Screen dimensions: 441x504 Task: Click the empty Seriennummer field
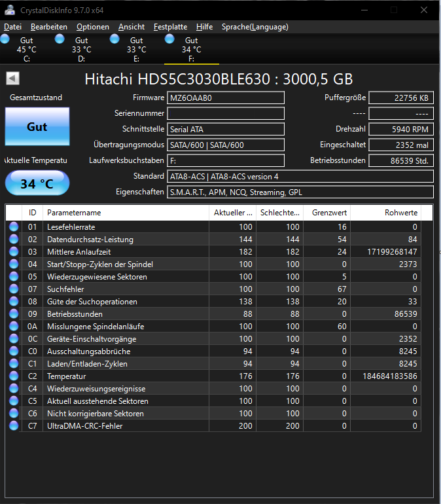226,113
